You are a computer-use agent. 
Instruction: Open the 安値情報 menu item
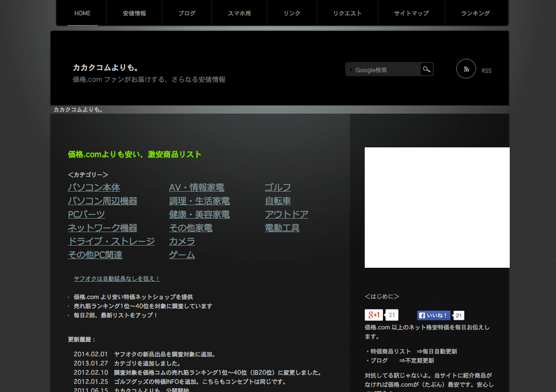(x=134, y=13)
